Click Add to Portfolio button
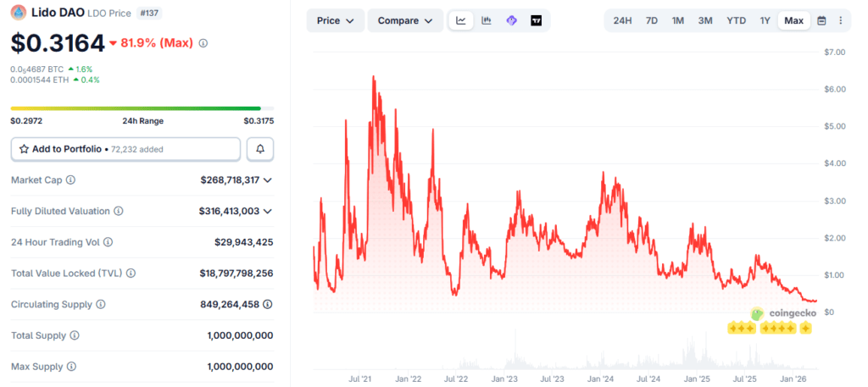868x387 pixels. [x=125, y=149]
